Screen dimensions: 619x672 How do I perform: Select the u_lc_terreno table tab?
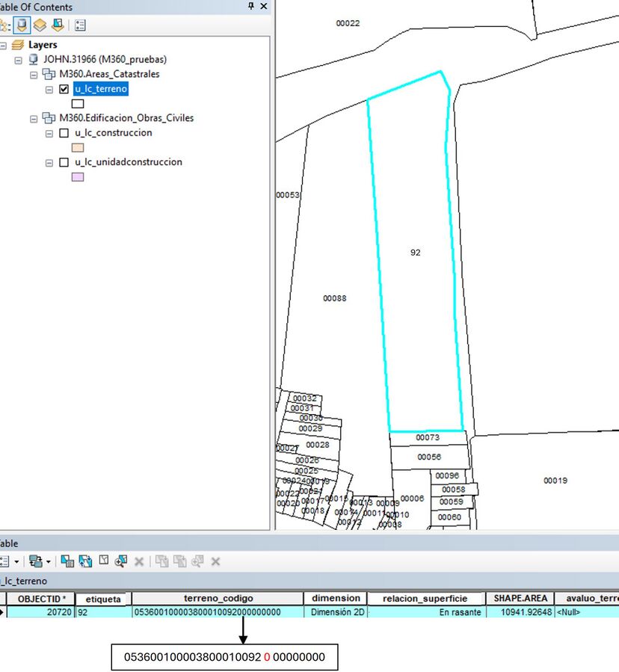(23, 581)
